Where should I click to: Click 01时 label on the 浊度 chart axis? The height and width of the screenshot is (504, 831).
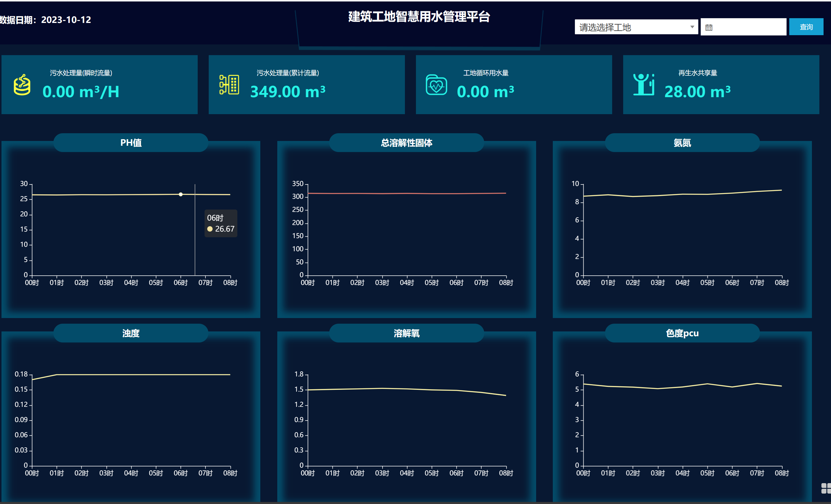pyautogui.click(x=57, y=473)
